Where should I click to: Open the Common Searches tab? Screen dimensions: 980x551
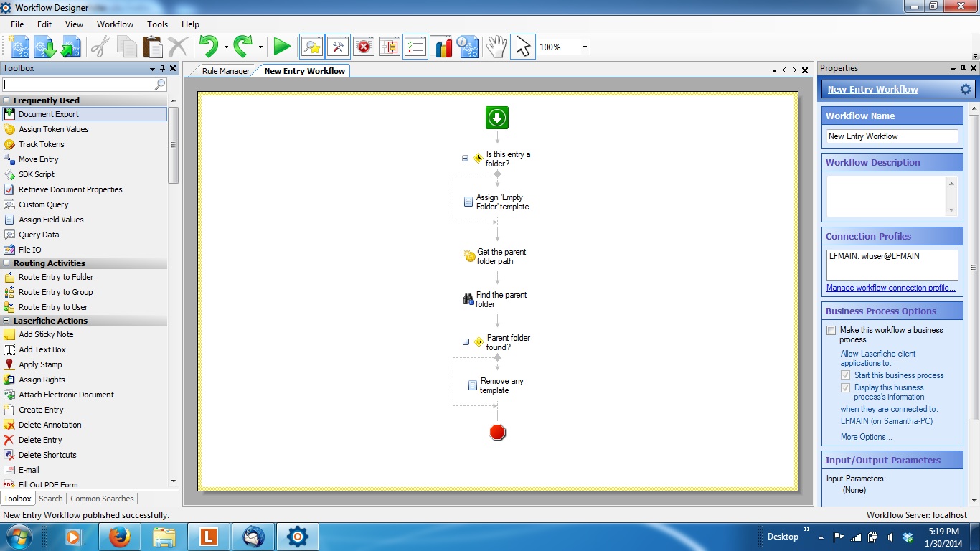point(102,499)
